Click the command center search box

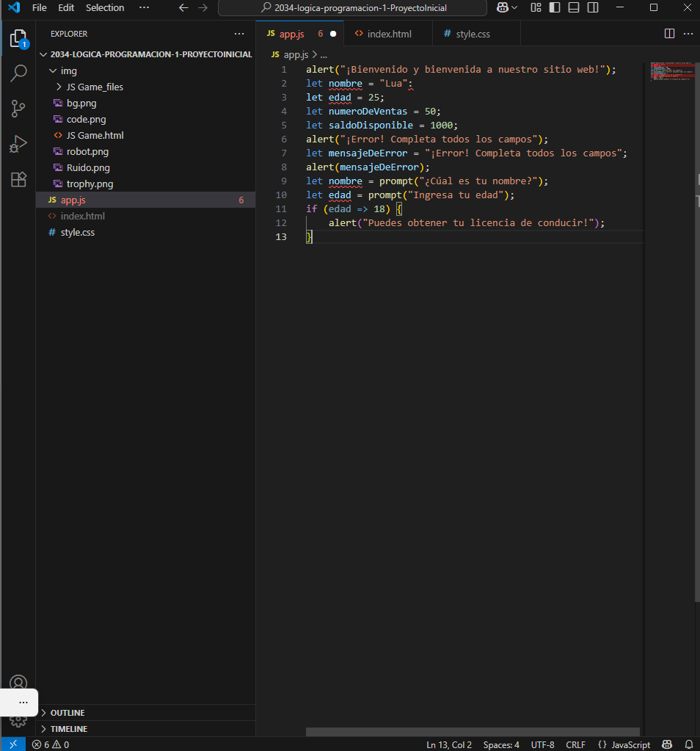pos(352,7)
